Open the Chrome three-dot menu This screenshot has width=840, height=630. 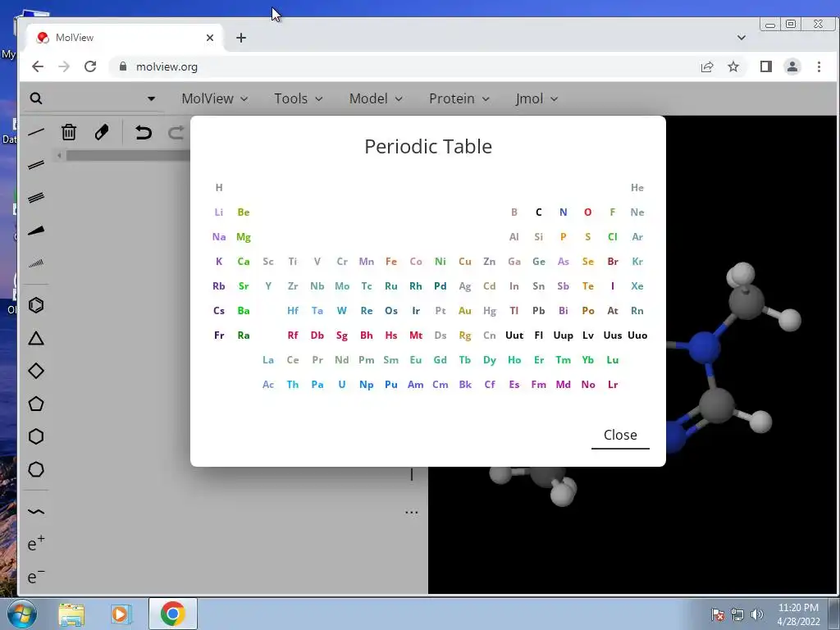click(x=819, y=66)
